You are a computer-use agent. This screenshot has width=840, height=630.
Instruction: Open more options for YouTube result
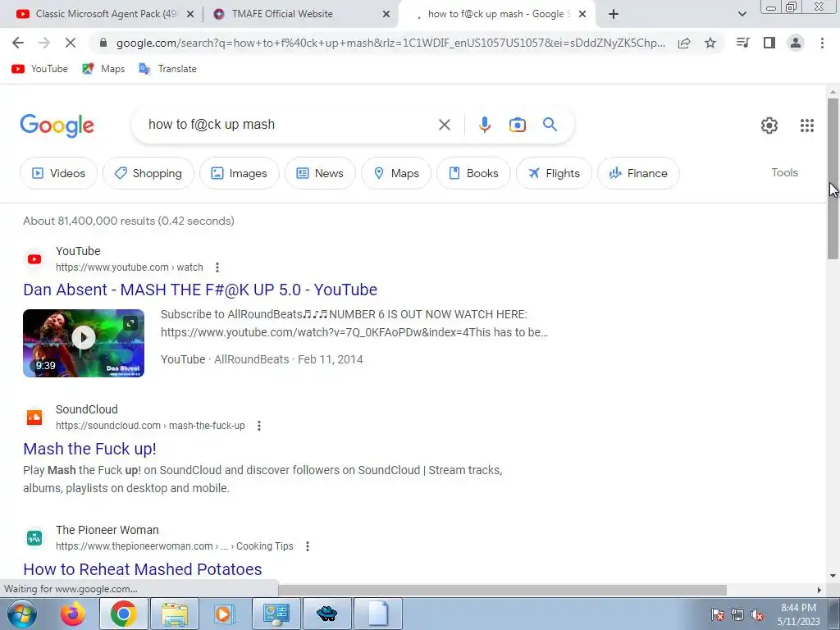(217, 267)
